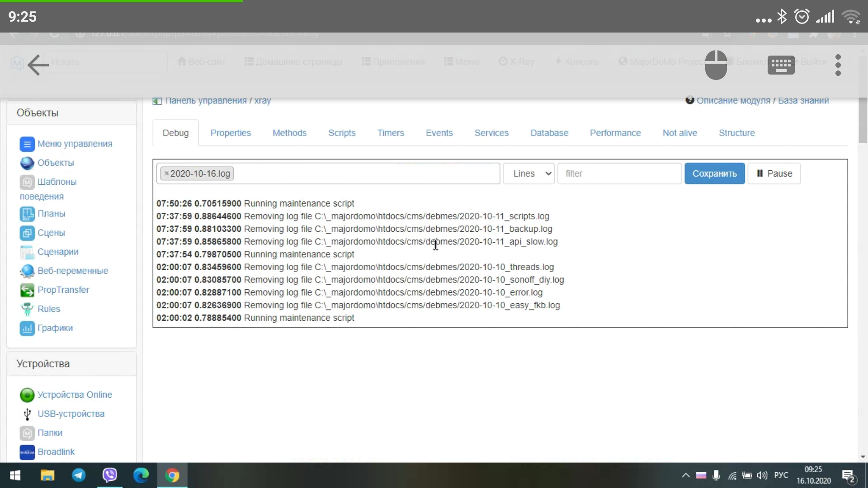Select Сценарии in the left panel

click(x=58, y=252)
